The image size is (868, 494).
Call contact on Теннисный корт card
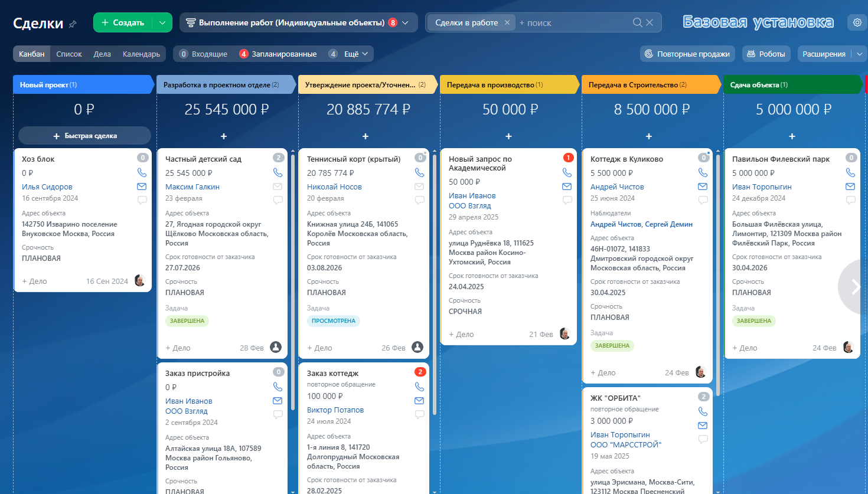pyautogui.click(x=419, y=172)
